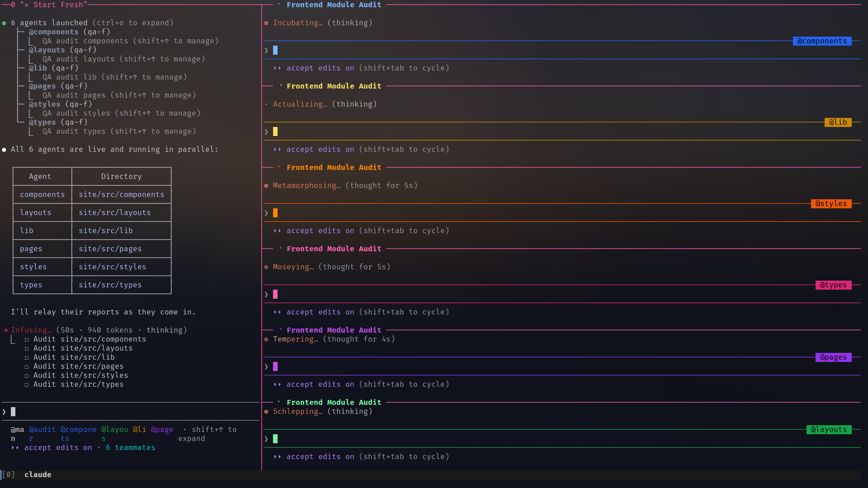Click the blue @components pane label
Viewport: 868px width, 488px height.
pyautogui.click(x=822, y=41)
